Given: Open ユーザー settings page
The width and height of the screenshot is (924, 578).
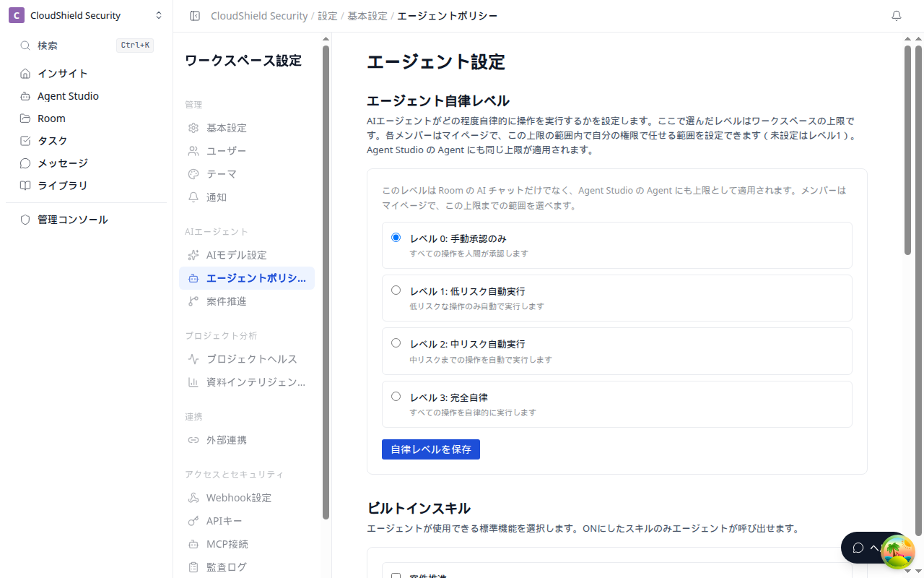Looking at the screenshot, I should coord(247,151).
